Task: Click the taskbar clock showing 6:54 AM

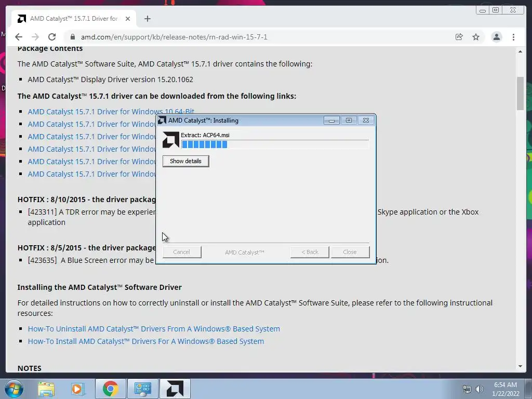Action: [x=505, y=385]
